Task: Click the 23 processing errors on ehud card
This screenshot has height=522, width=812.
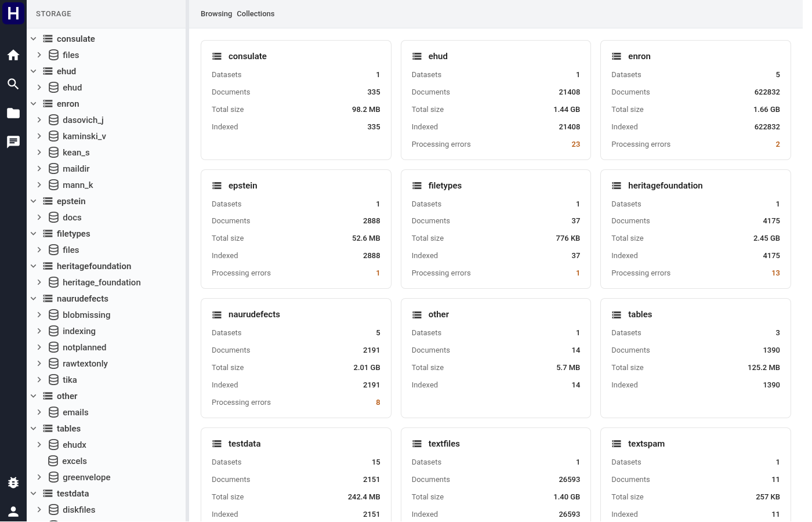Action: (x=576, y=144)
